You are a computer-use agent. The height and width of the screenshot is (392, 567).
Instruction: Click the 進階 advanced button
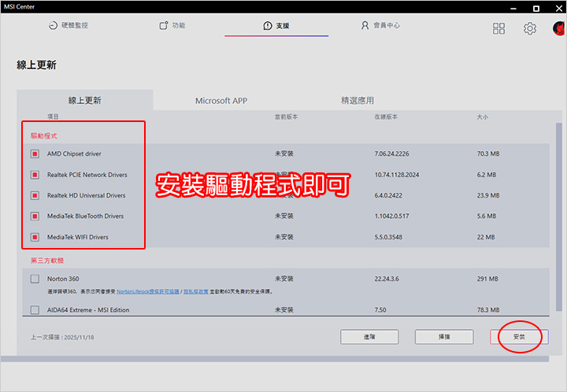[369, 337]
